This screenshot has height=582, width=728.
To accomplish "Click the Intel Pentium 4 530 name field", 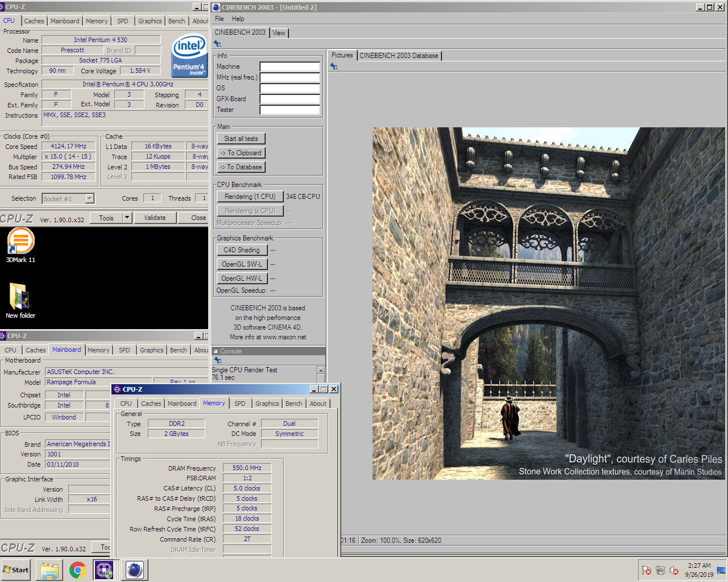I will (x=101, y=40).
